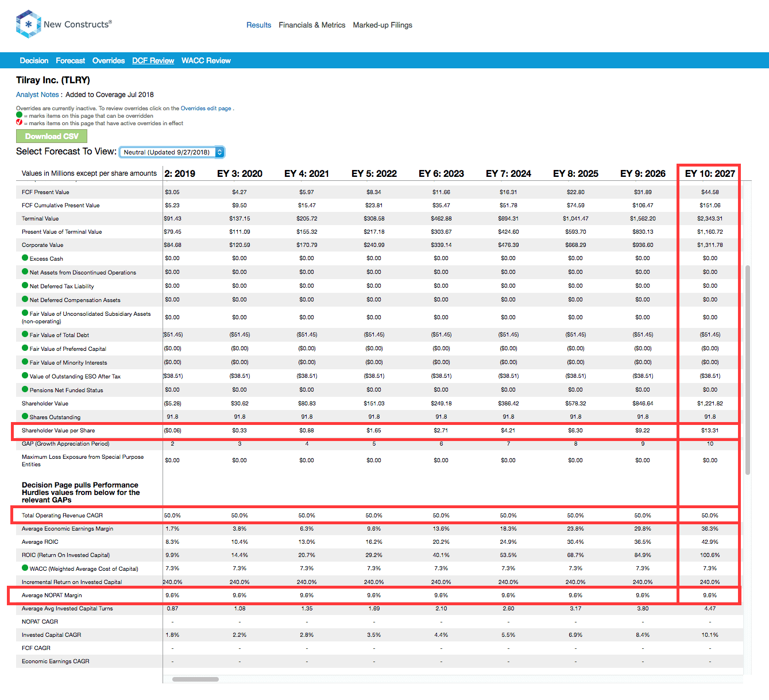Click the Average Economic Earnings Margin label
This screenshot has width=769, height=700.
68,529
